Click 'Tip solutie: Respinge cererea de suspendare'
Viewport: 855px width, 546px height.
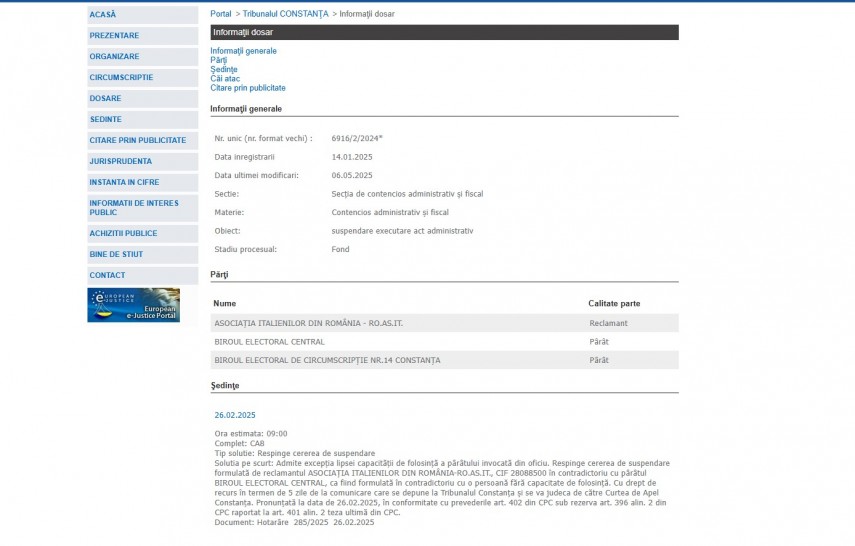pos(294,453)
